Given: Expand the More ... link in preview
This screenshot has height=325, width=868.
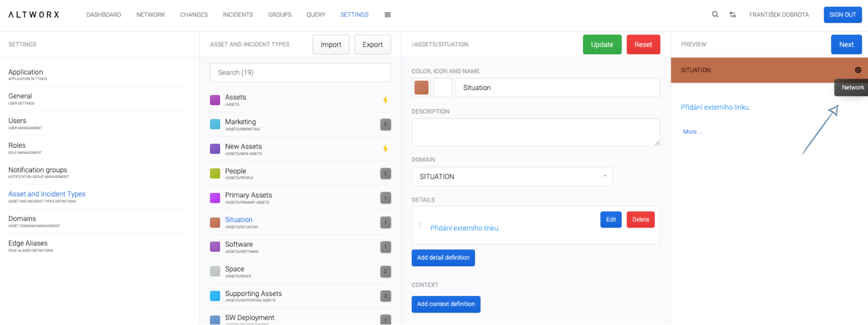Looking at the screenshot, I should point(692,132).
